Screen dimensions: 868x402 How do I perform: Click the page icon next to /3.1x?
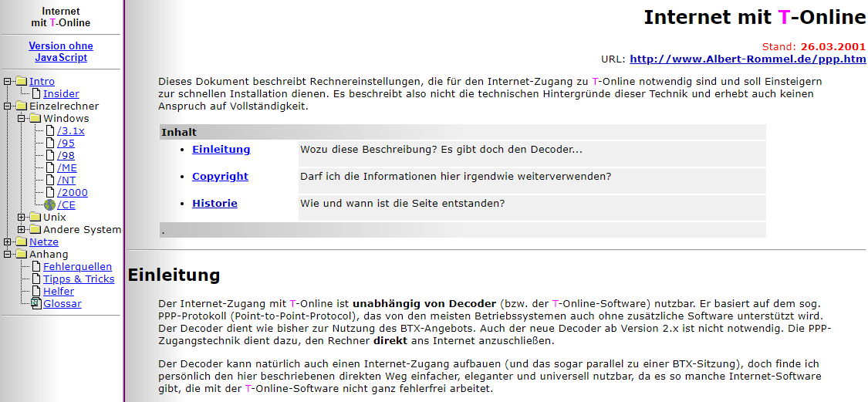tap(50, 131)
